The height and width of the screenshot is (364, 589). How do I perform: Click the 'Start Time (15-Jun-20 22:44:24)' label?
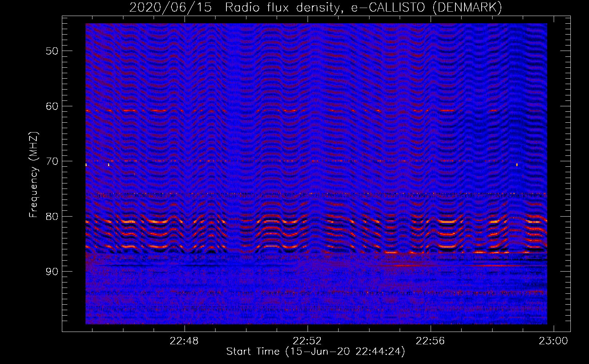[x=316, y=352]
